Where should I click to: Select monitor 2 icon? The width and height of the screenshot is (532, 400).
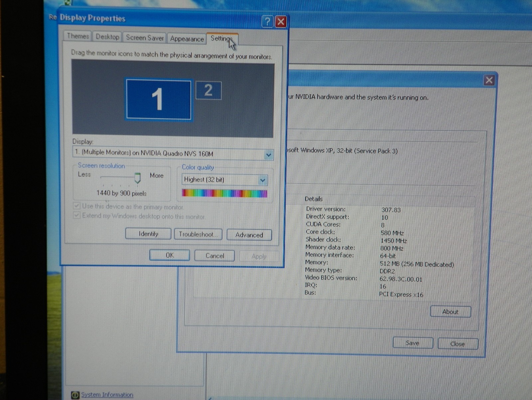208,90
